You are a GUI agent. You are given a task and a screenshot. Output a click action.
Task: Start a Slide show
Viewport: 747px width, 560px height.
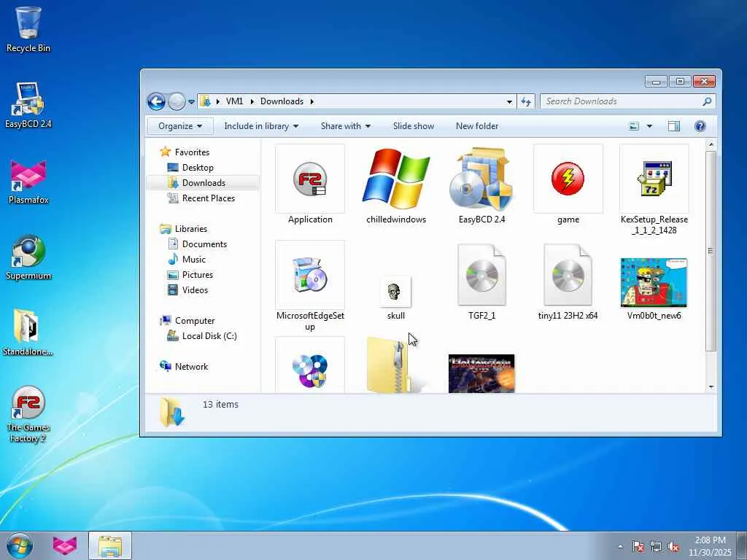413,126
